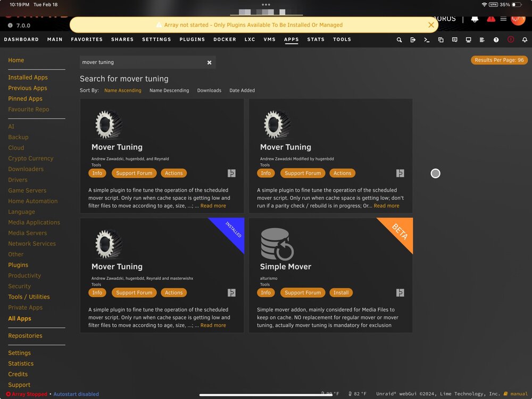Click the red circled exclamation icon
This screenshot has height=399, width=532.
(x=510, y=39)
